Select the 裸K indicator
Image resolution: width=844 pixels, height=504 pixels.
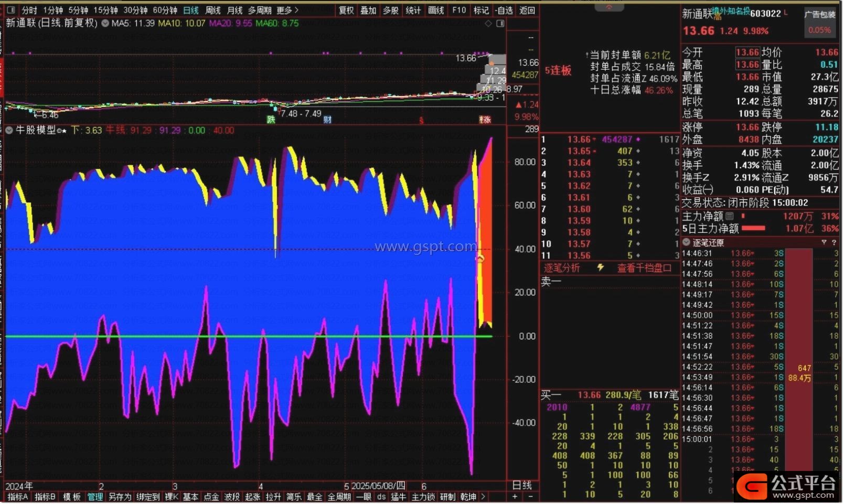pos(172,497)
